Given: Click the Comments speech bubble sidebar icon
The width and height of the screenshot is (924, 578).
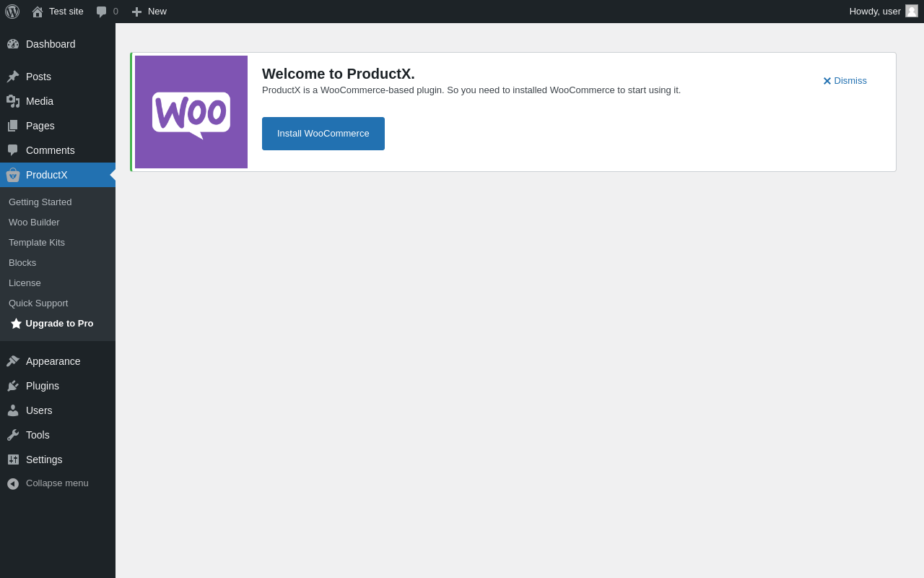Looking at the screenshot, I should 13,150.
